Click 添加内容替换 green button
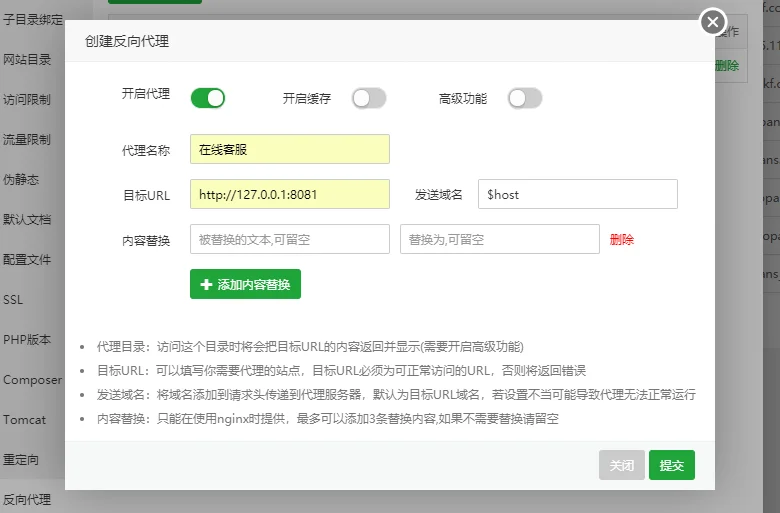Viewport: 780px width, 513px height. (x=245, y=284)
